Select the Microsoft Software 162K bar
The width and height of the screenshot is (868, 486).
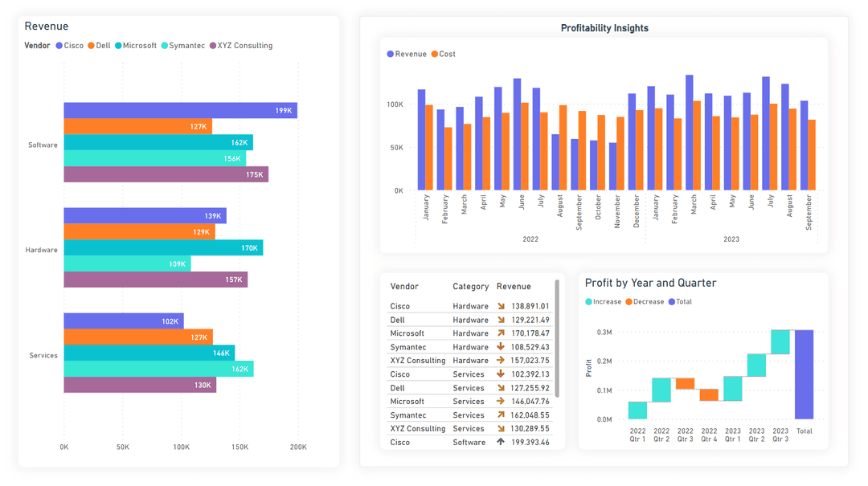tap(158, 142)
